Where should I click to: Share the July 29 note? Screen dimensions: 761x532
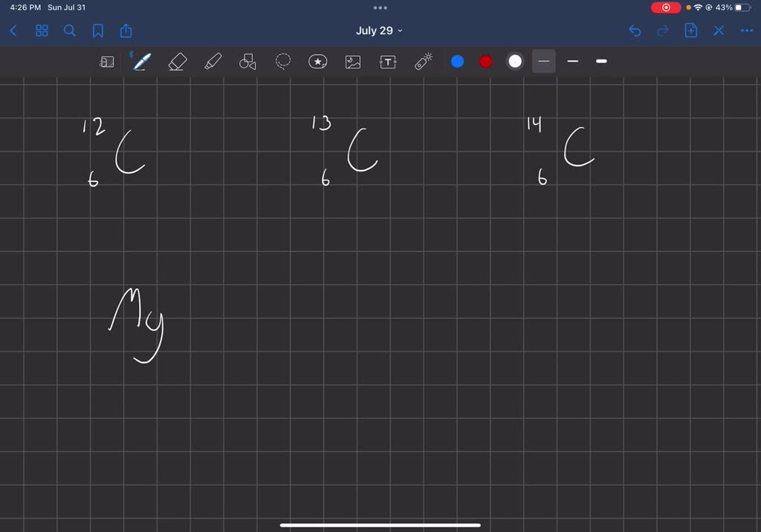[126, 30]
